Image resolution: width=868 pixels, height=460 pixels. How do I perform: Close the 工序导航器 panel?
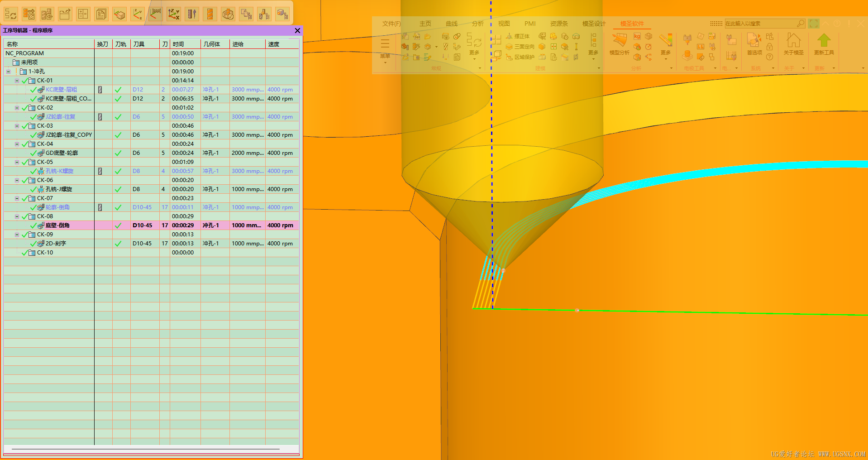click(297, 30)
